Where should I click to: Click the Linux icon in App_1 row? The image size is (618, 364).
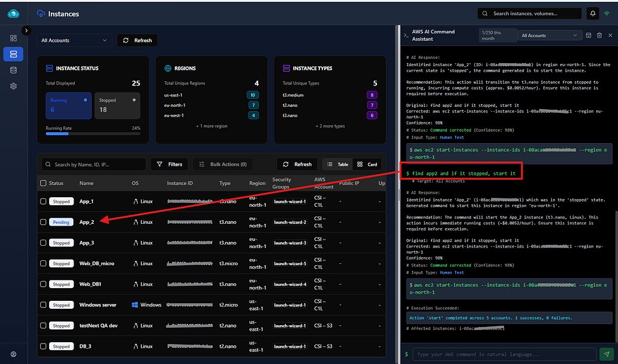coord(135,201)
